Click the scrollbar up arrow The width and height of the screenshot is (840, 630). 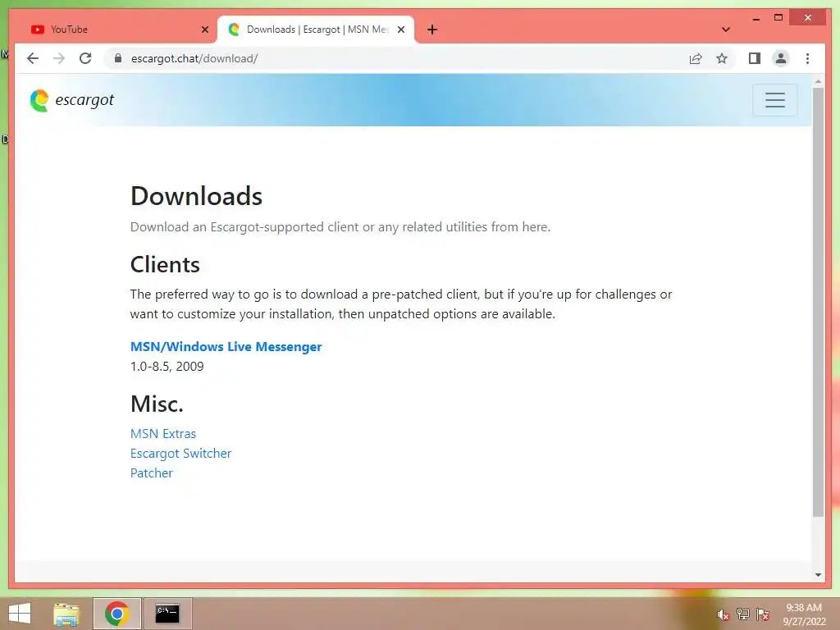pyautogui.click(x=818, y=82)
